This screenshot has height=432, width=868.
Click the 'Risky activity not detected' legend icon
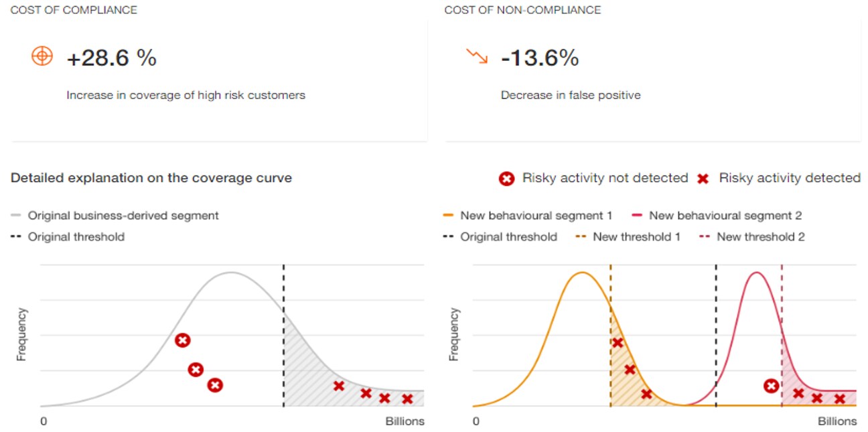(x=507, y=178)
